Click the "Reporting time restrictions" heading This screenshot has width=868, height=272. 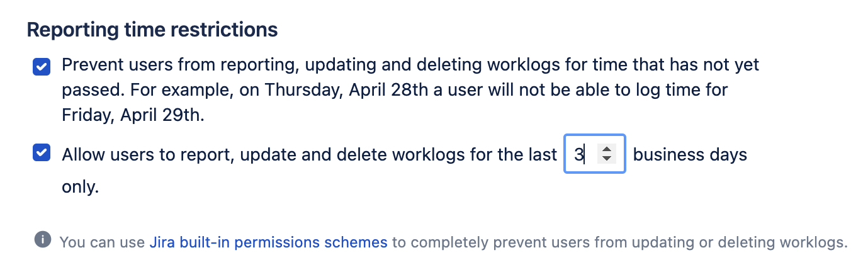(x=152, y=30)
